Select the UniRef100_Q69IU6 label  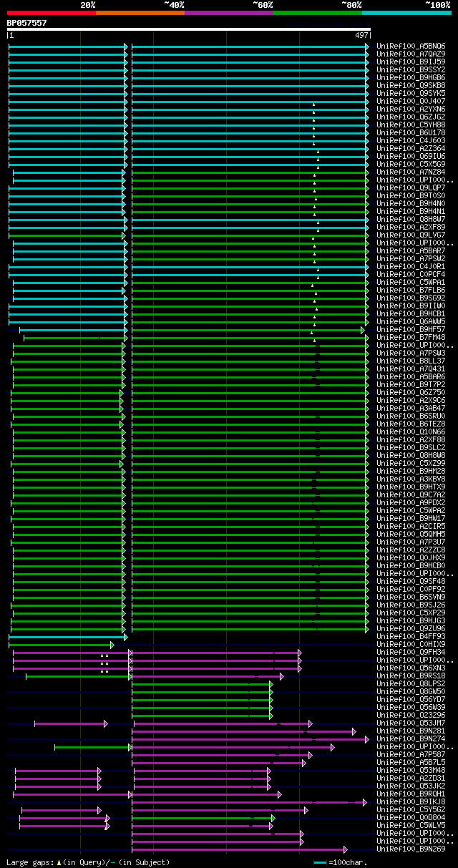pyautogui.click(x=411, y=156)
